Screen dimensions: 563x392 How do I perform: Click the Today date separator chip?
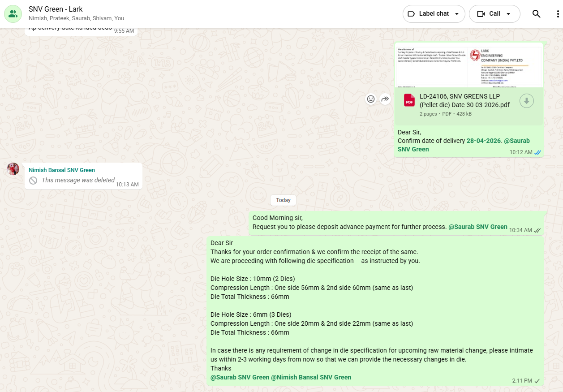(283, 200)
